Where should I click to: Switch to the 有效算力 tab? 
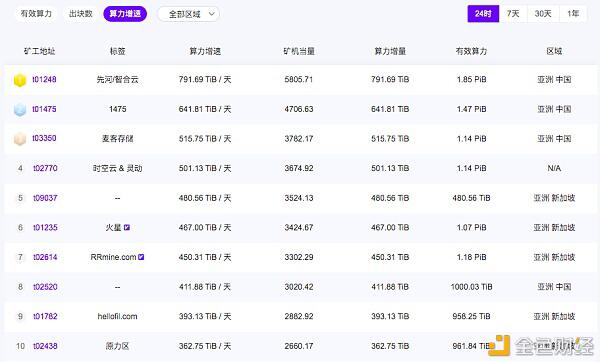point(36,14)
